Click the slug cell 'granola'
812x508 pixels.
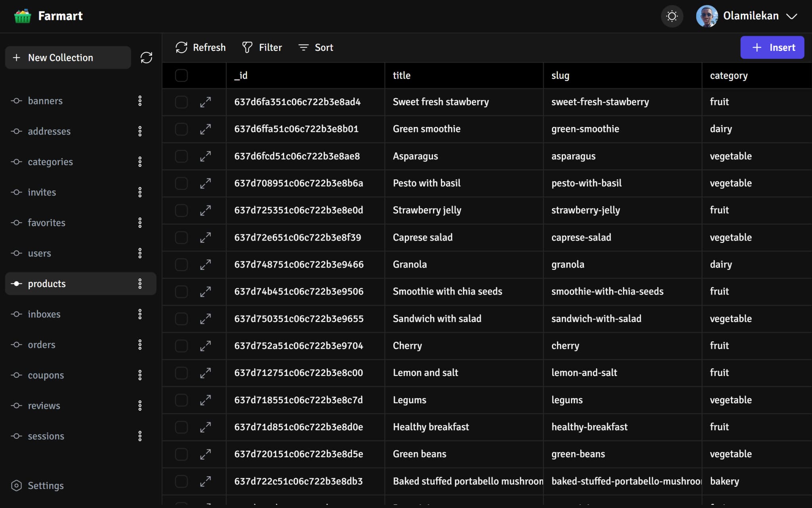(622, 265)
